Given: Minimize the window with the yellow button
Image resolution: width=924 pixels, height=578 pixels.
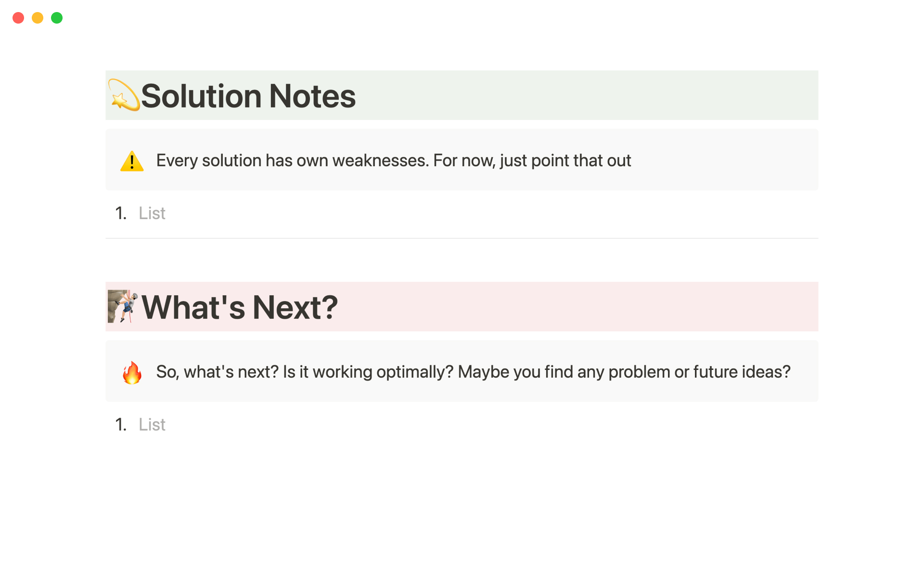Looking at the screenshot, I should [x=38, y=18].
